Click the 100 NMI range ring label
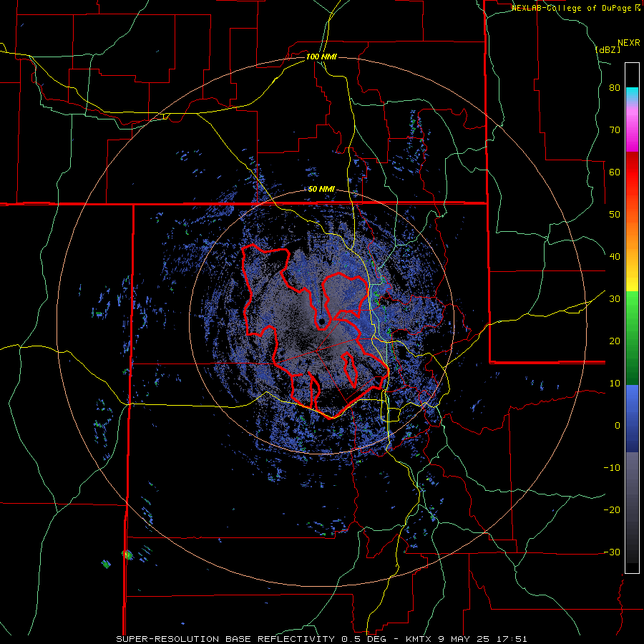The image size is (644, 644). 321,57
